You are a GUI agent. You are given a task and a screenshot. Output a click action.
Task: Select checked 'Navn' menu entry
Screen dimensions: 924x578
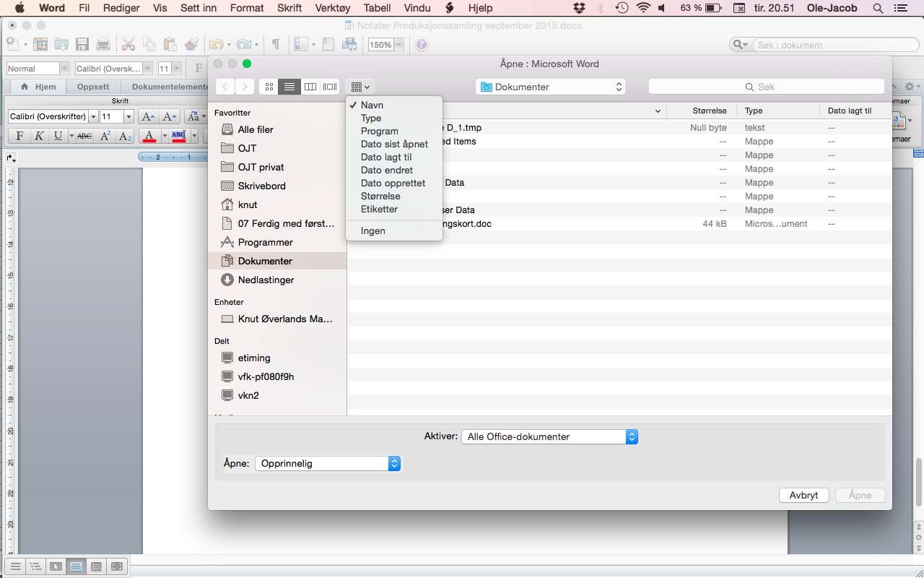394,105
